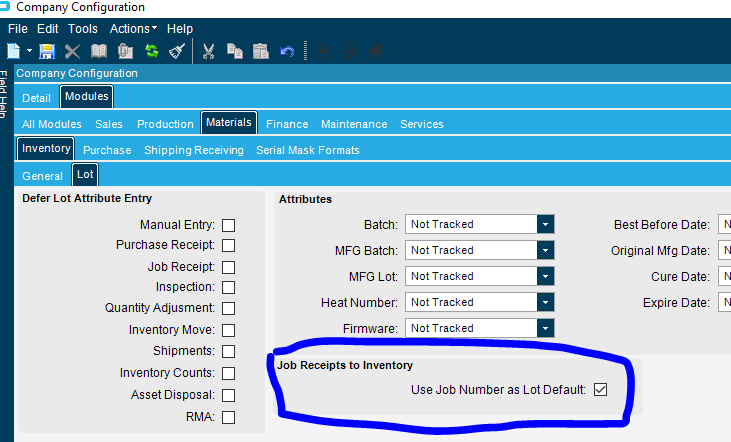Image resolution: width=731 pixels, height=442 pixels.
Task: Open the Maintenance tab
Action: [354, 124]
